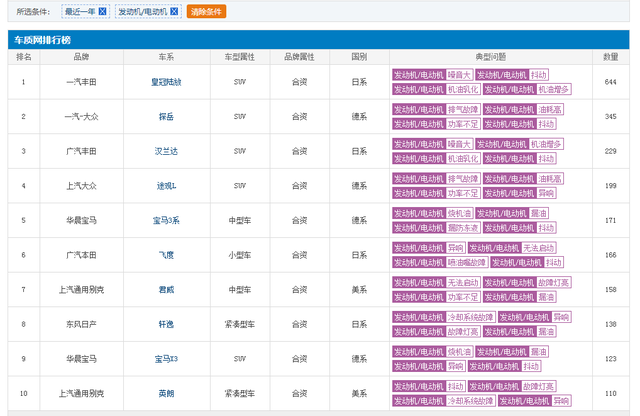Click the 噪音大 issue tag for 皇冠陆放
The width and height of the screenshot is (640, 416).
458,75
